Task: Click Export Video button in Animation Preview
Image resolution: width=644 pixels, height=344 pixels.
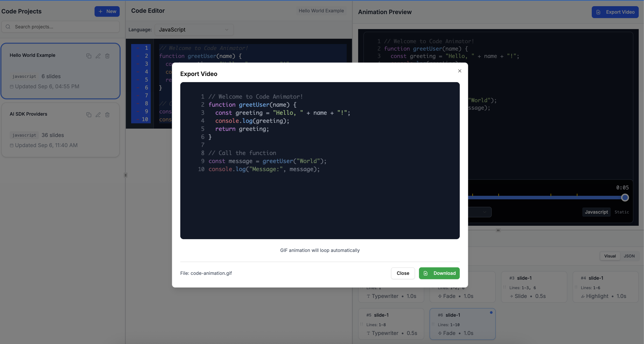Action: pyautogui.click(x=615, y=12)
